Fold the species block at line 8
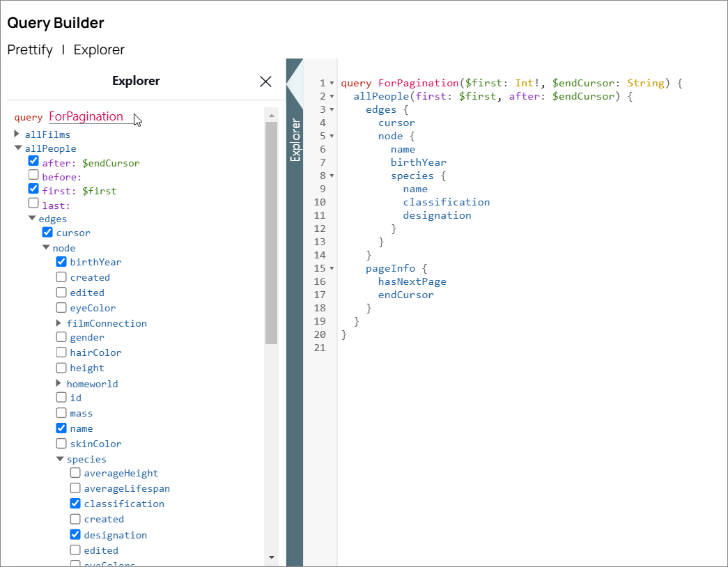 click(332, 176)
